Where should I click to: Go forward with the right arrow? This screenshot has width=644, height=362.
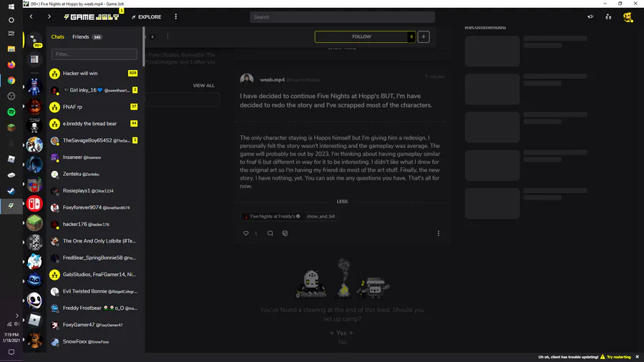pyautogui.click(x=49, y=17)
